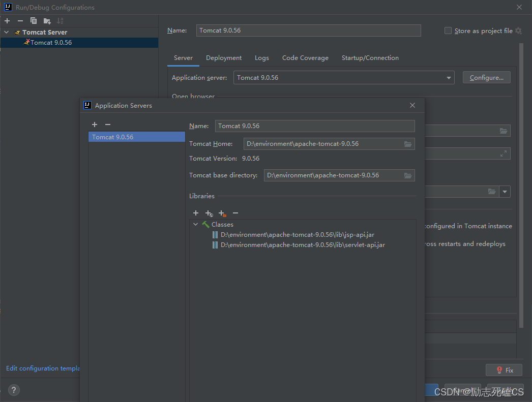Add library with Libraries plus icon
Image resolution: width=532 pixels, height=402 pixels.
point(196,213)
